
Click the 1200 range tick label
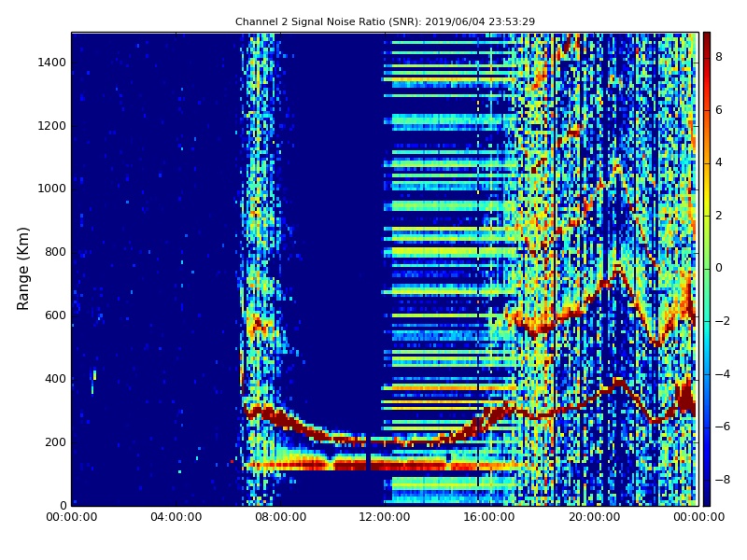(52, 126)
